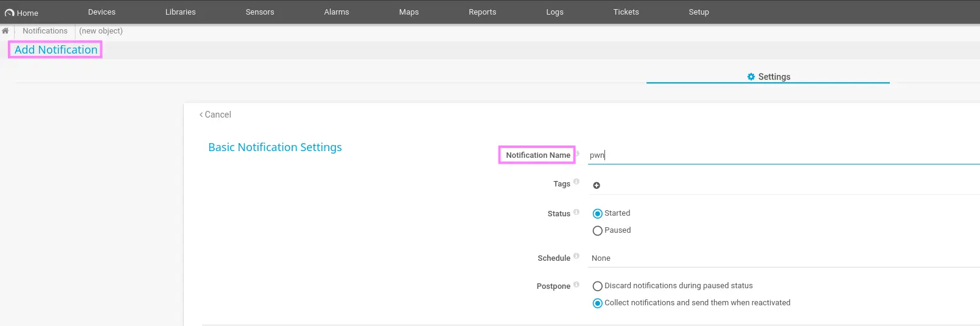Click the Notification Name text field
This screenshot has width=980, height=326.
779,155
